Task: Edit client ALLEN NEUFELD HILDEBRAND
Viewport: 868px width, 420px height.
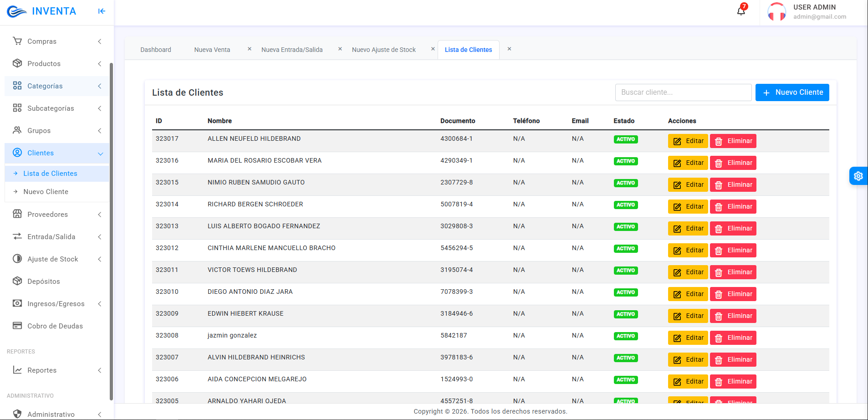Action: [688, 141]
